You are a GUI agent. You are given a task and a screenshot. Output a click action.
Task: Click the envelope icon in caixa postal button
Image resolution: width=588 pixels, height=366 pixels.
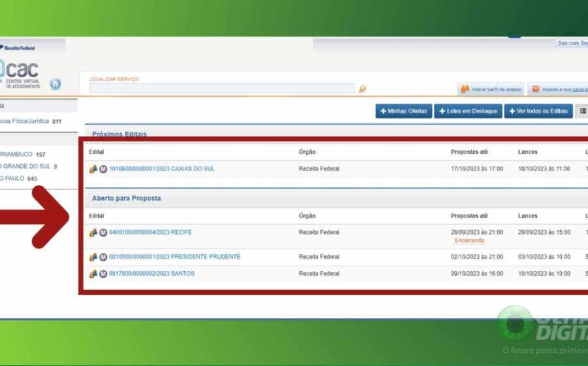(x=536, y=89)
